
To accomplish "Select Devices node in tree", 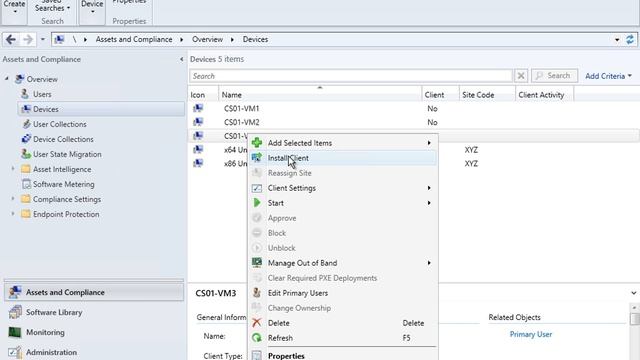I will (x=101, y=109).
